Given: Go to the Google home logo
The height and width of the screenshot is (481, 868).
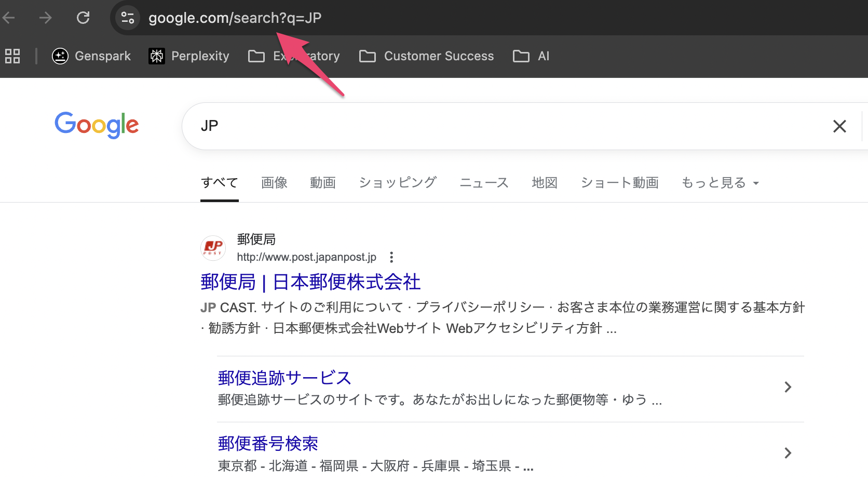Looking at the screenshot, I should pos(97,125).
